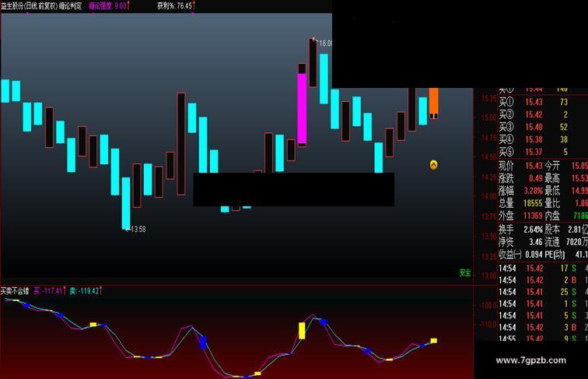Select the orange latest candlestick
Image resolution: width=588 pixels, height=379 pixels.
433,104
